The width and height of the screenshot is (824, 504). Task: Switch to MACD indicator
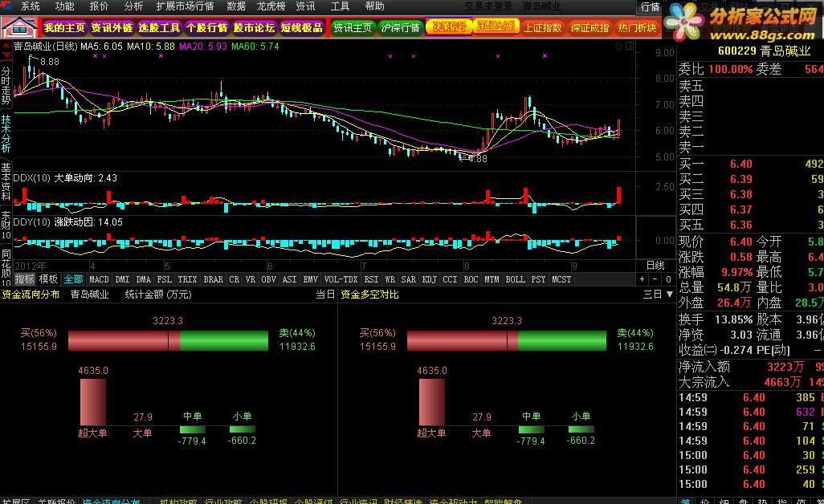pos(99,279)
